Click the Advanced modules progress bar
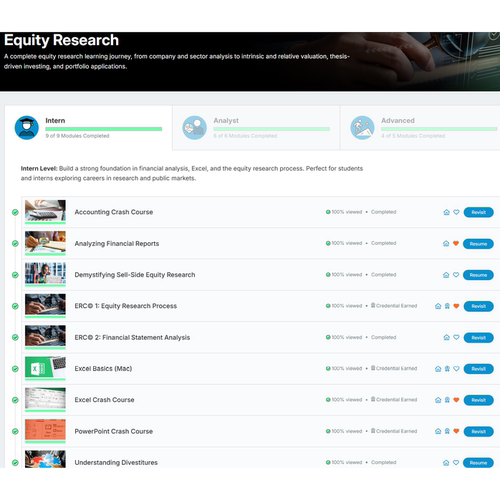 (x=439, y=129)
